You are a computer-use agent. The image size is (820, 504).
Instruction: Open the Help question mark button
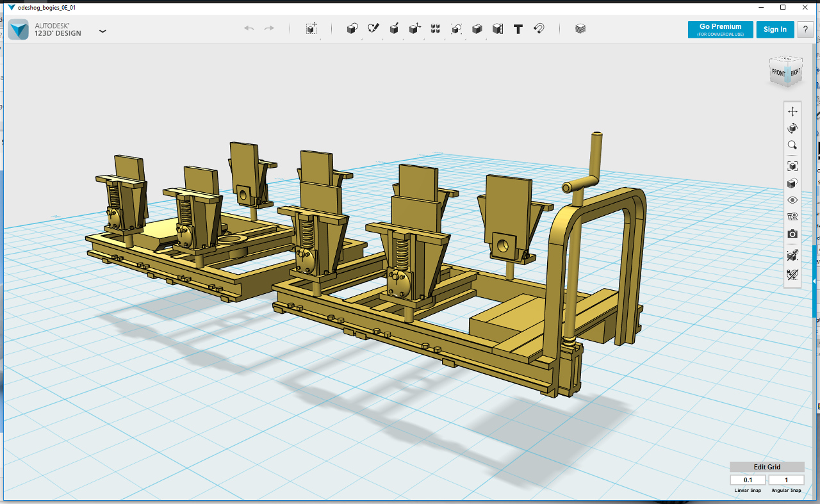coord(805,29)
